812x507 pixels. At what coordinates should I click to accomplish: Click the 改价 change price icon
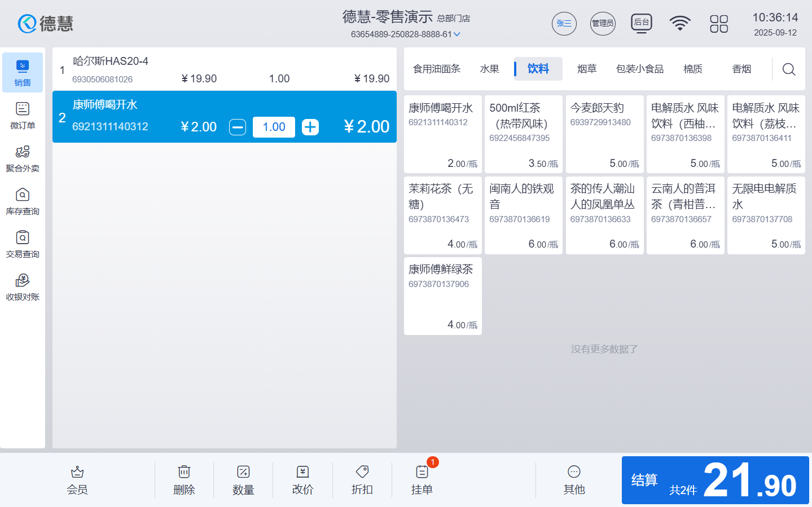302,480
